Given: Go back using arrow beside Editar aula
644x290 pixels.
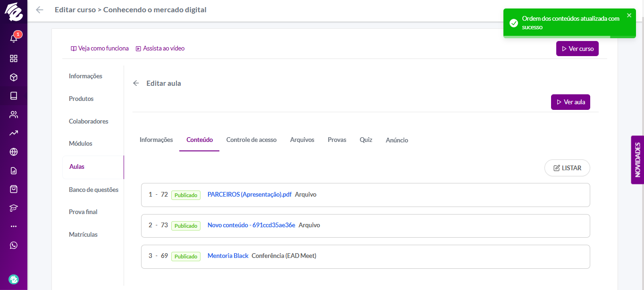Looking at the screenshot, I should pyautogui.click(x=136, y=83).
